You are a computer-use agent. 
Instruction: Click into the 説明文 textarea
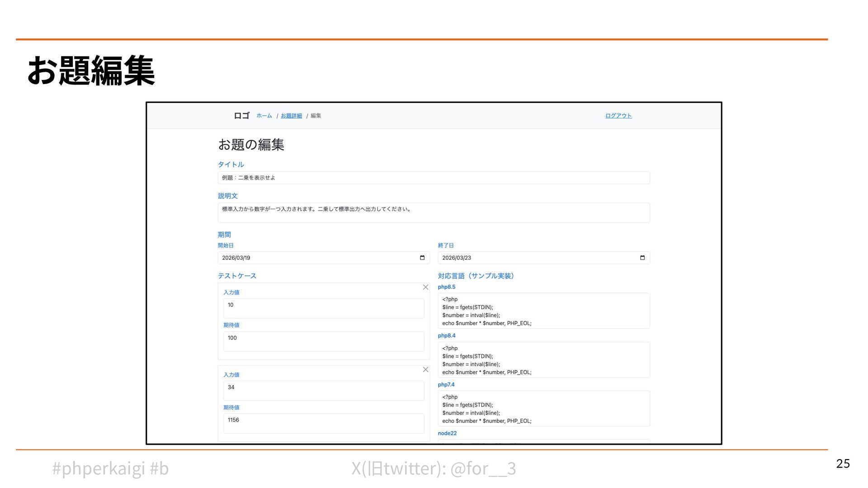[x=433, y=212]
